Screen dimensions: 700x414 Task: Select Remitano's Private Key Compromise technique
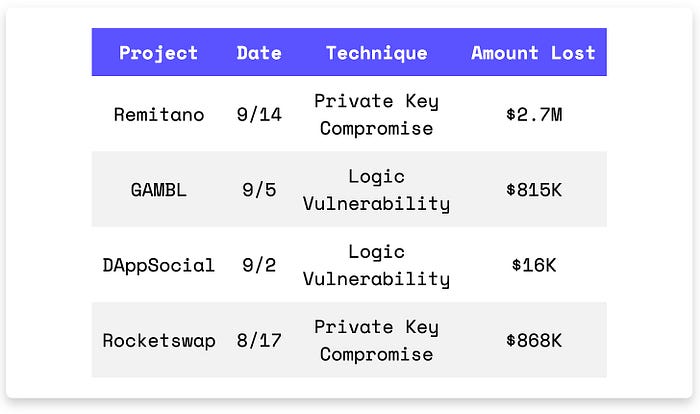[377, 115]
